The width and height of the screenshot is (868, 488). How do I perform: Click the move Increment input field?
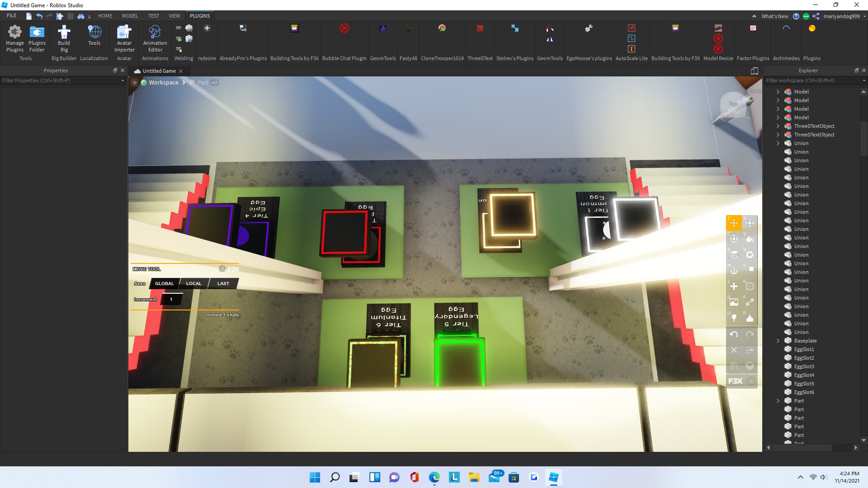[171, 300]
